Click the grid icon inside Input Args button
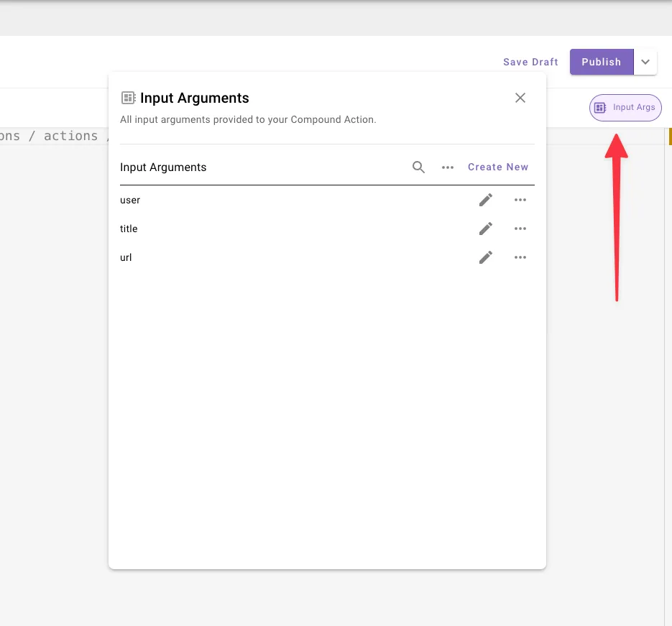The width and height of the screenshot is (672, 626). click(600, 108)
